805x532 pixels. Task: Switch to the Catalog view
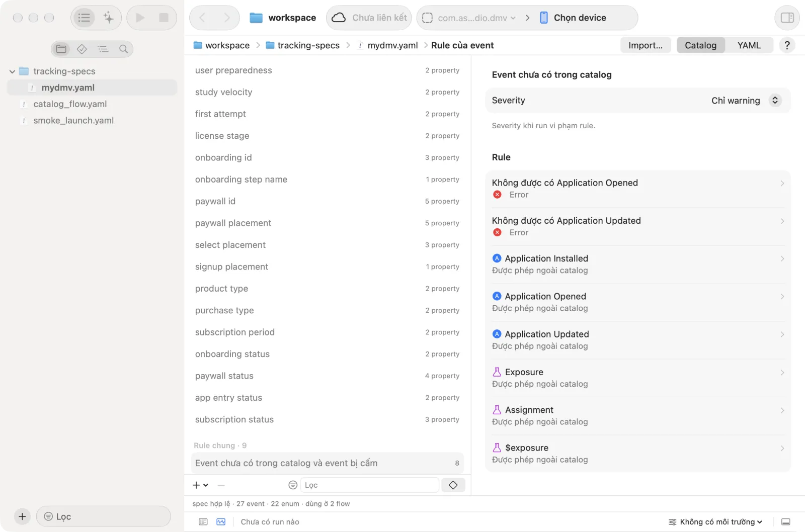click(700, 45)
